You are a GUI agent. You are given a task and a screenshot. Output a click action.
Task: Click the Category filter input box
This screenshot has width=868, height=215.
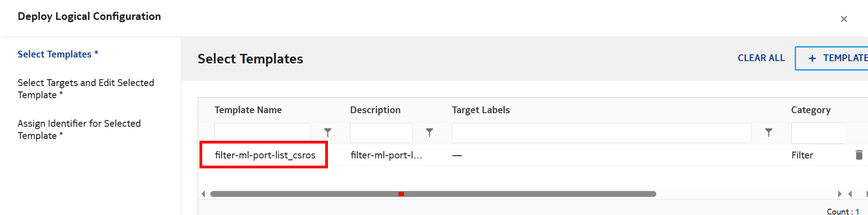coord(818,133)
